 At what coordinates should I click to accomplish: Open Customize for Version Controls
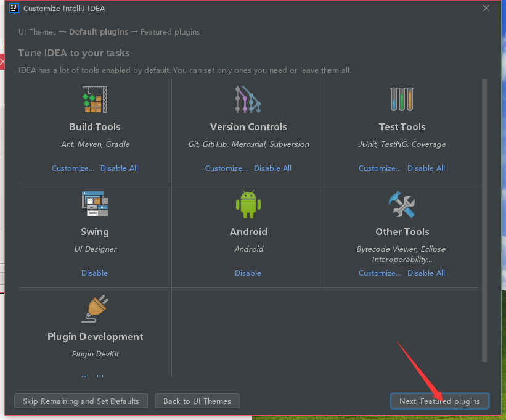pyautogui.click(x=227, y=168)
